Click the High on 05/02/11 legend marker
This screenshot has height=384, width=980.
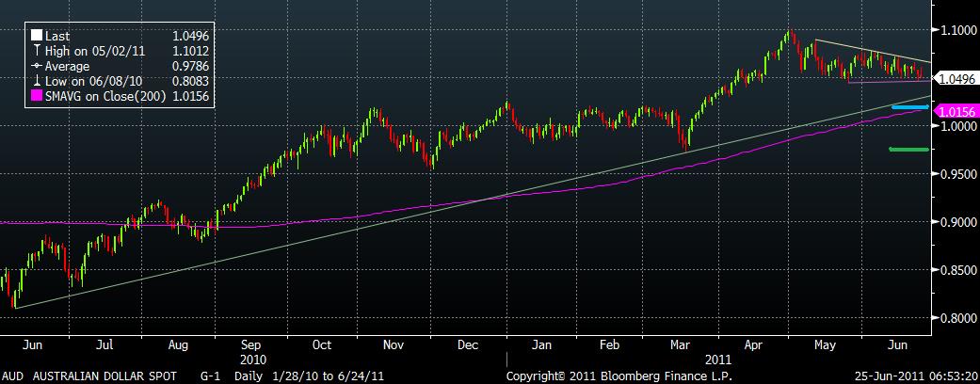[x=37, y=51]
